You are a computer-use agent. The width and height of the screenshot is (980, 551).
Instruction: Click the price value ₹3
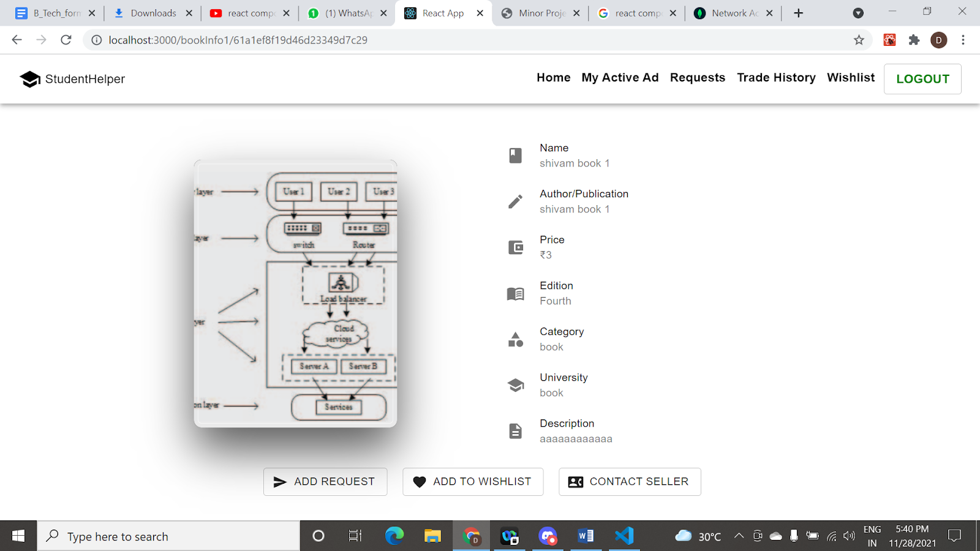[546, 255]
